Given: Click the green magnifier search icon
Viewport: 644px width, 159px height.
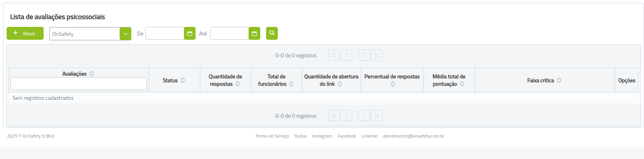Looking at the screenshot, I should [272, 33].
